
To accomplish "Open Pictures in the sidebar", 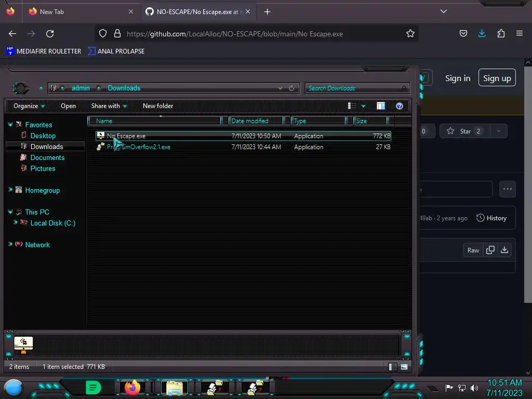I will click(43, 168).
